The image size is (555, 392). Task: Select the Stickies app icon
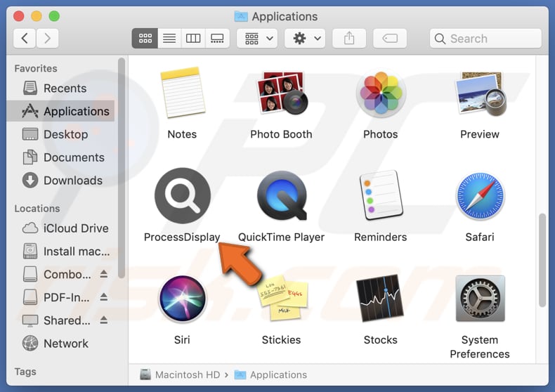tap(282, 299)
